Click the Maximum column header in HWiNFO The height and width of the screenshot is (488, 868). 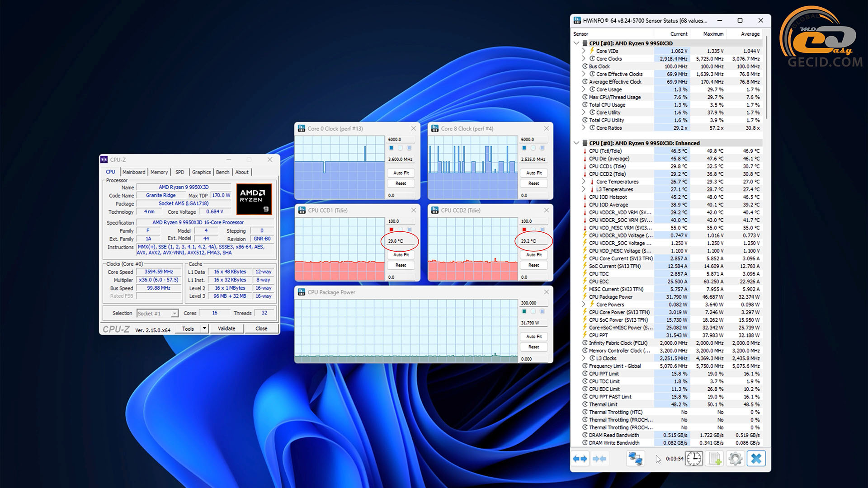click(x=713, y=34)
